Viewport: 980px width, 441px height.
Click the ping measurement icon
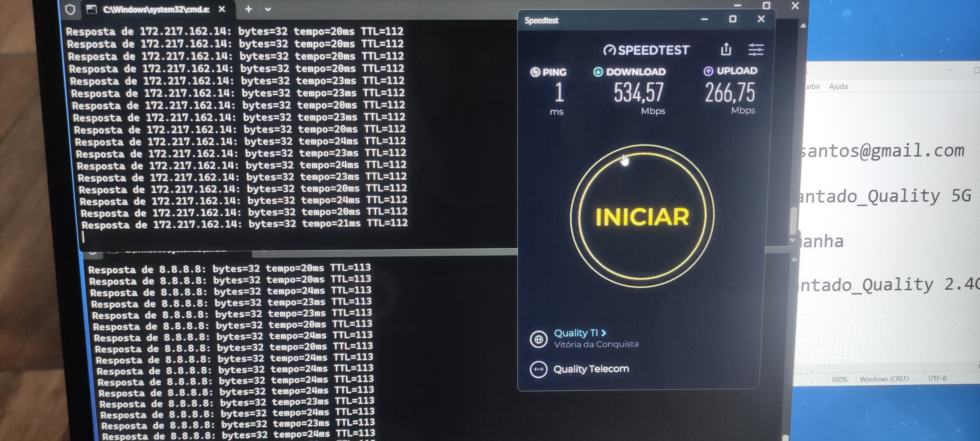[x=535, y=72]
